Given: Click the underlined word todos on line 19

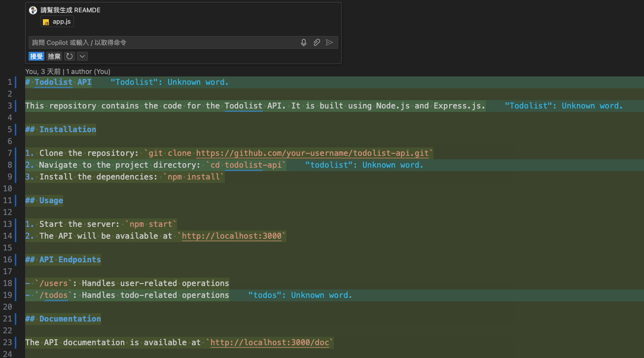Looking at the screenshot, I should click(54, 295).
